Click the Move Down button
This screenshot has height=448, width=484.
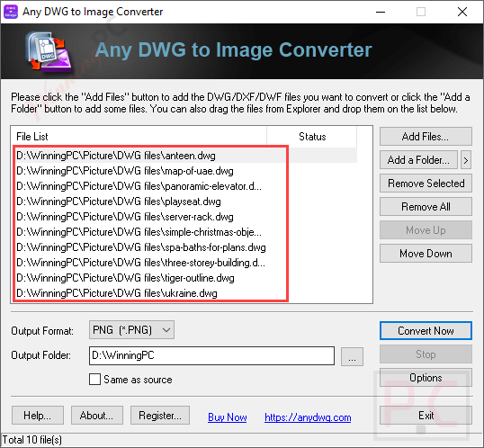coord(426,254)
